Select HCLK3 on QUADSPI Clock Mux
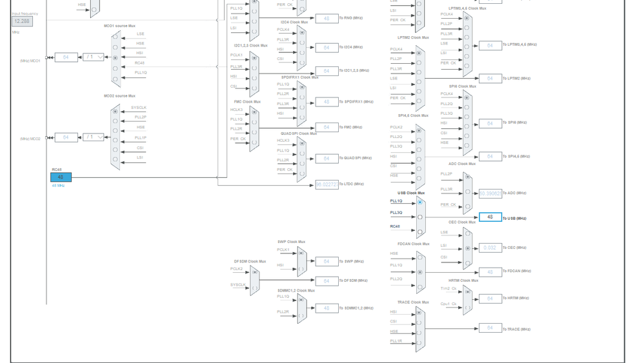644x363 pixels. click(x=301, y=144)
